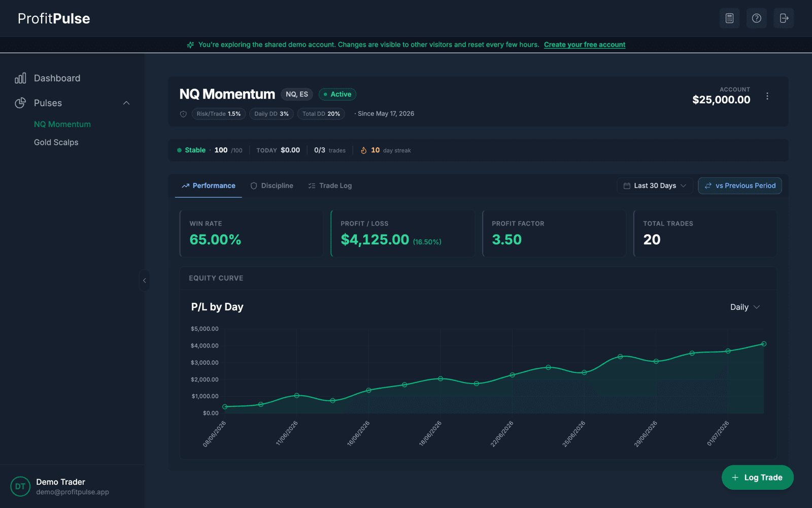Viewport: 812px width, 508px height.
Task: Click the NQ, ES instruments badge
Action: (297, 94)
